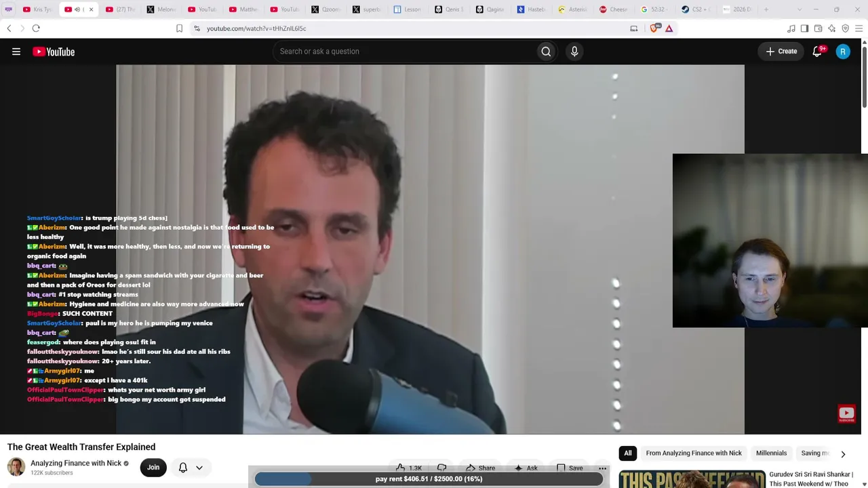Open the channel avatar beside Analyzing Finance
The height and width of the screenshot is (488, 868).
pos(16,467)
